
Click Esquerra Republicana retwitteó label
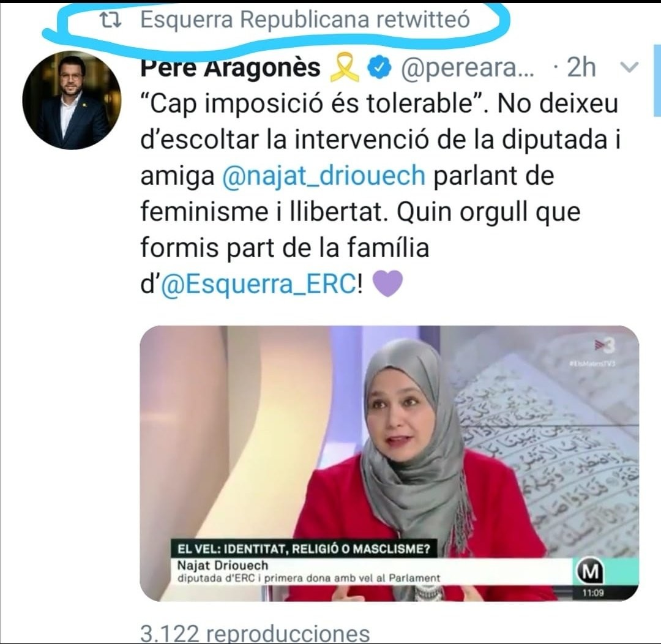pyautogui.click(x=305, y=20)
